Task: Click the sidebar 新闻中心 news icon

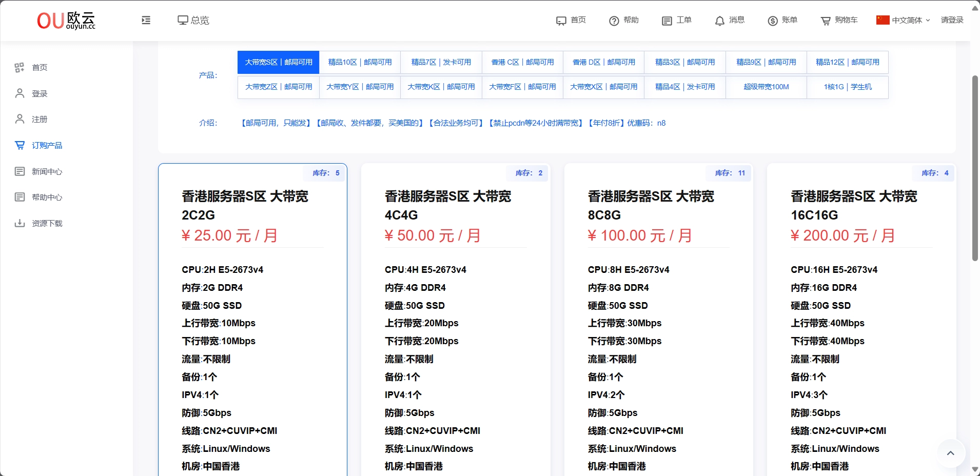Action: click(19, 171)
